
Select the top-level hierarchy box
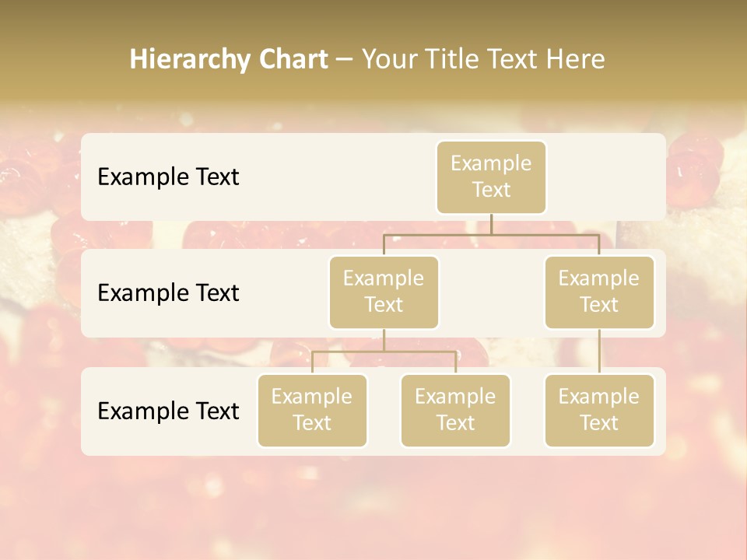pyautogui.click(x=491, y=177)
